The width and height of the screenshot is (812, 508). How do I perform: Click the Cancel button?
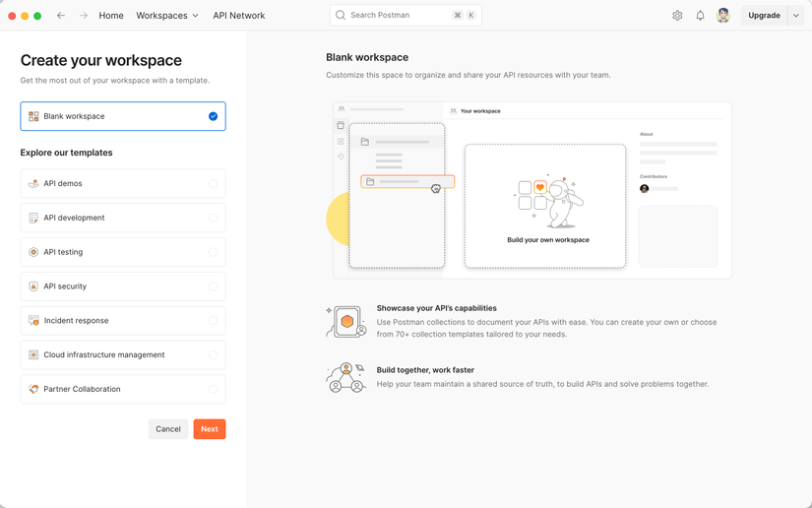pyautogui.click(x=168, y=429)
